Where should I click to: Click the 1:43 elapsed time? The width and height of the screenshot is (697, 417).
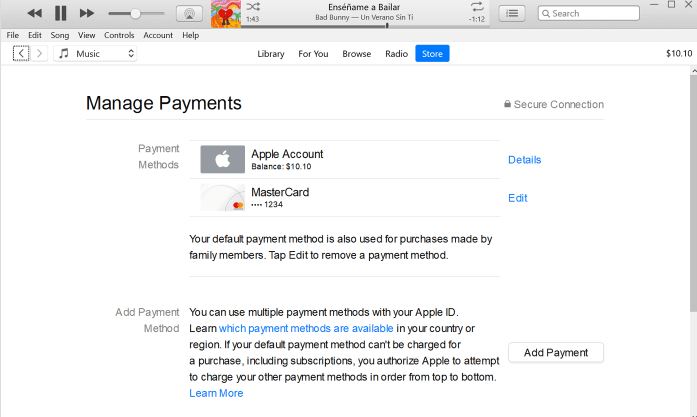252,19
